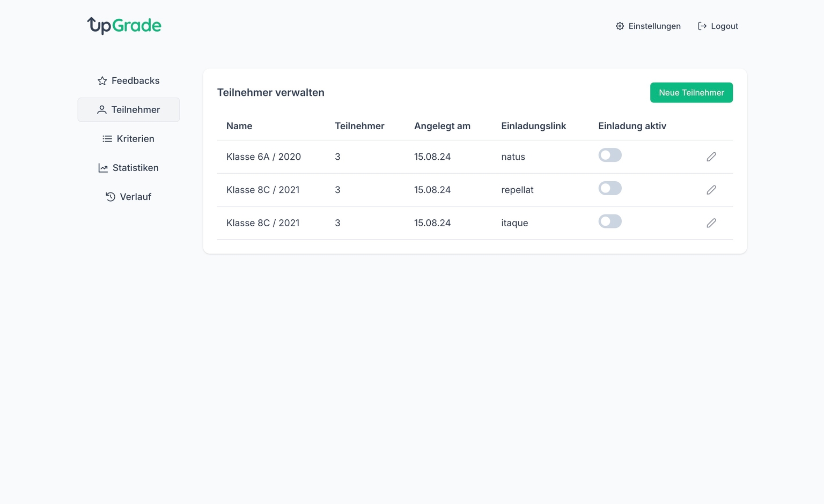
Task: Click the UpGrade logo
Action: coord(124,26)
